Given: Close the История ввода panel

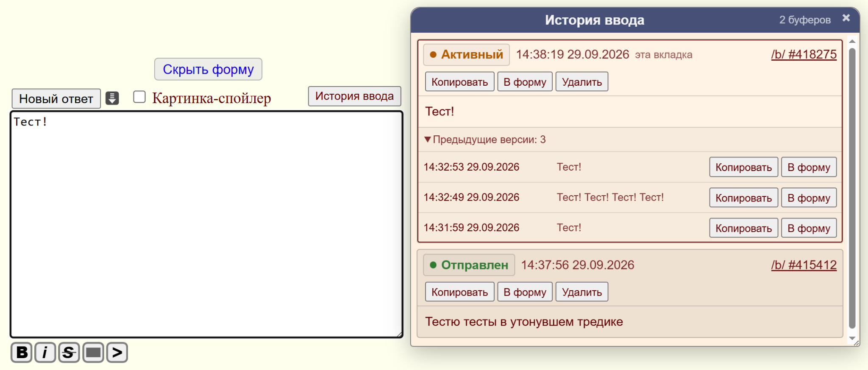Looking at the screenshot, I should click(x=846, y=18).
